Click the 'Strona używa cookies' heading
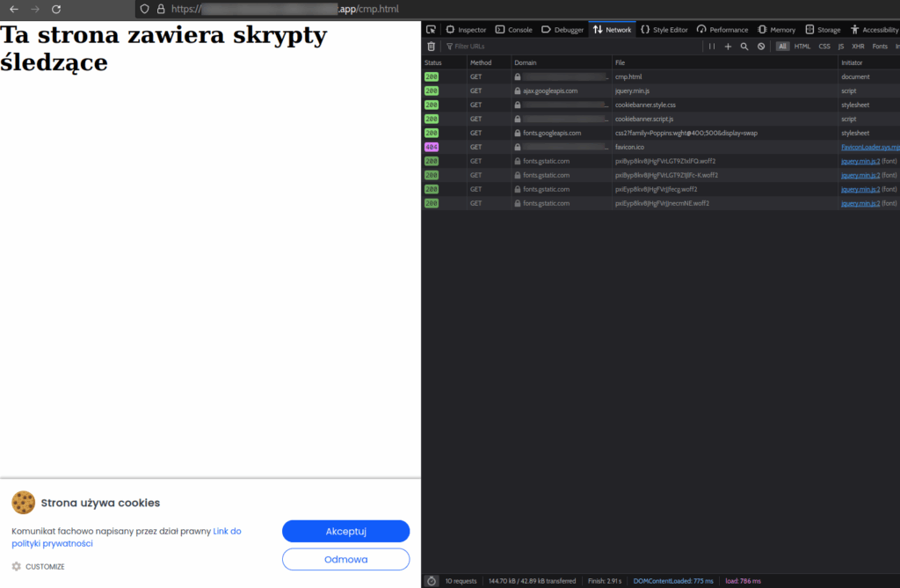Image resolution: width=900 pixels, height=588 pixels. click(100, 503)
